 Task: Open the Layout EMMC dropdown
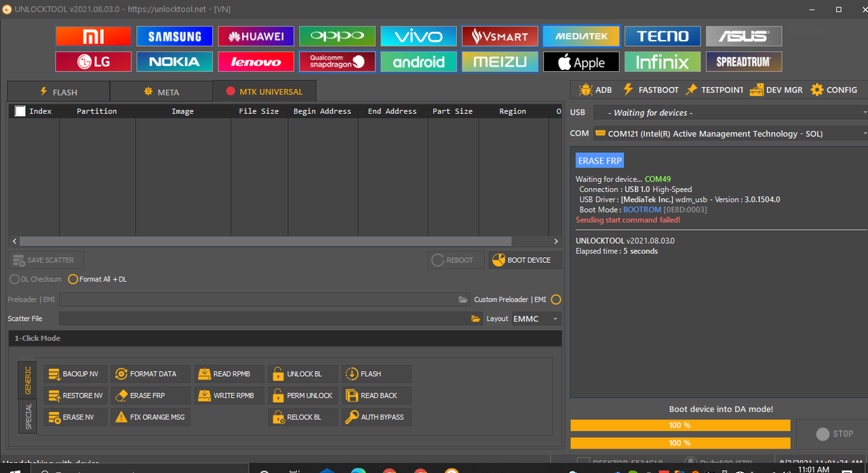tap(536, 318)
